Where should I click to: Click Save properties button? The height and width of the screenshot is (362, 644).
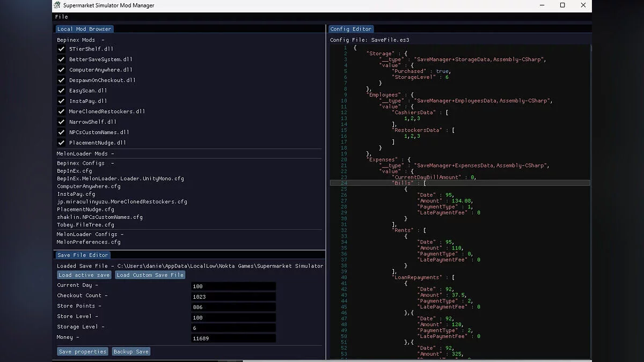point(83,352)
